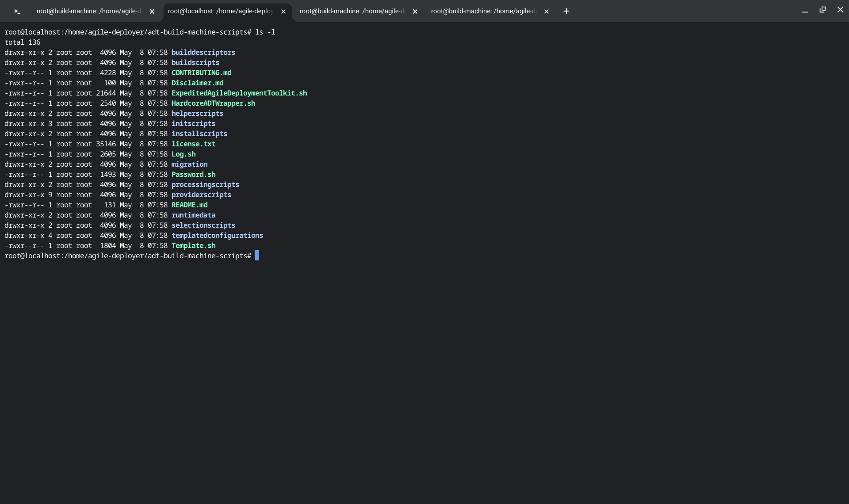Click the builddescriptors directory name
Screen dimensions: 849x504
coord(203,53)
